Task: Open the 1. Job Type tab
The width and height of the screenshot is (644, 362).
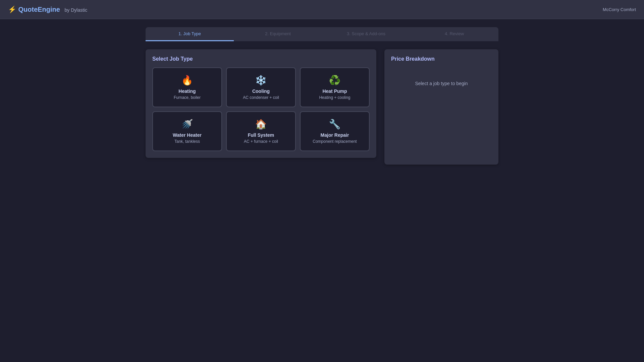Action: click(x=190, y=34)
